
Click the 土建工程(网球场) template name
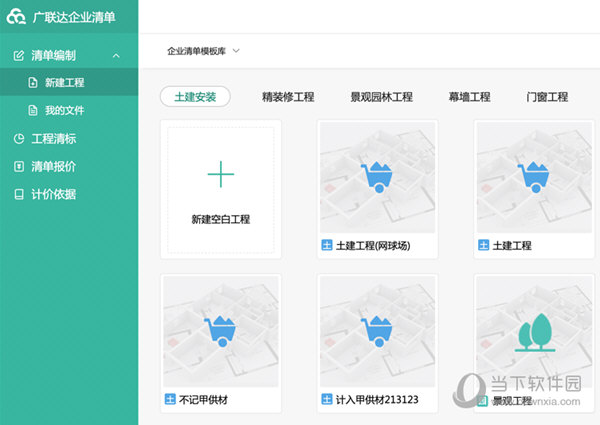click(x=373, y=245)
